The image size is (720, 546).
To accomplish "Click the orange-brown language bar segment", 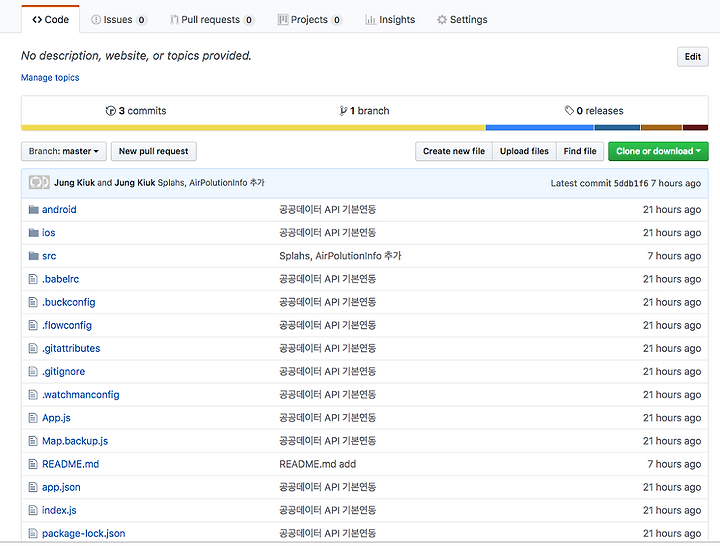I will pos(661,128).
